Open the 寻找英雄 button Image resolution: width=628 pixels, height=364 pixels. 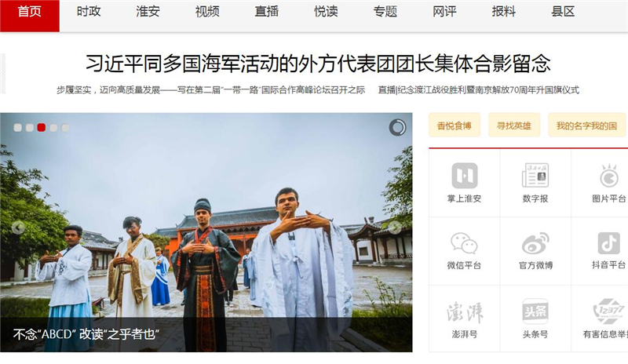pyautogui.click(x=514, y=126)
